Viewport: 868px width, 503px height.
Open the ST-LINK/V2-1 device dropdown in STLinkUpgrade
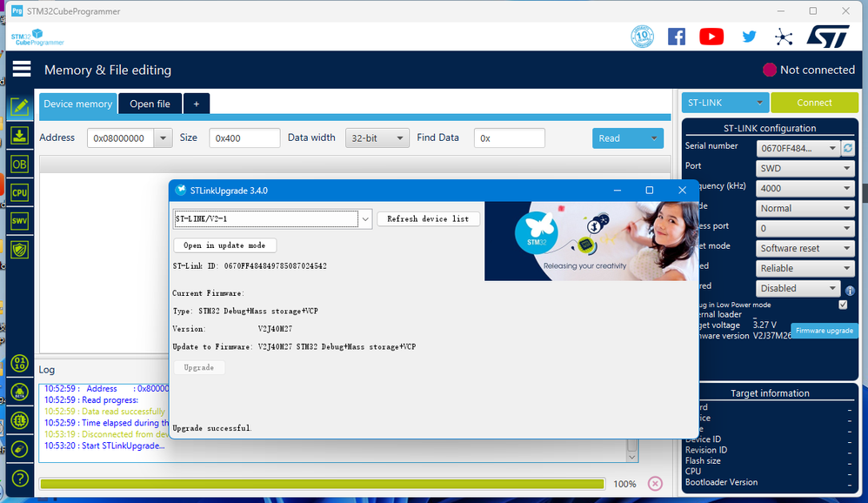click(364, 218)
